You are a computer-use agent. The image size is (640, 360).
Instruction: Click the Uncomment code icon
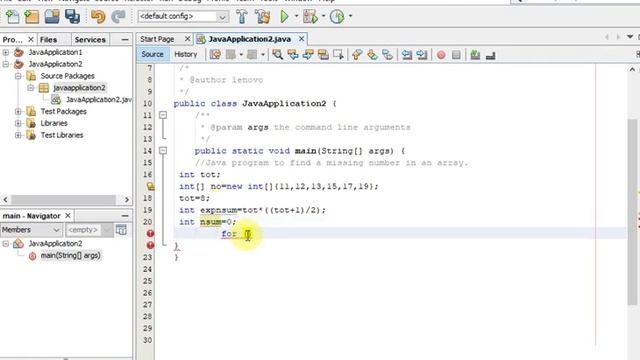[490, 55]
